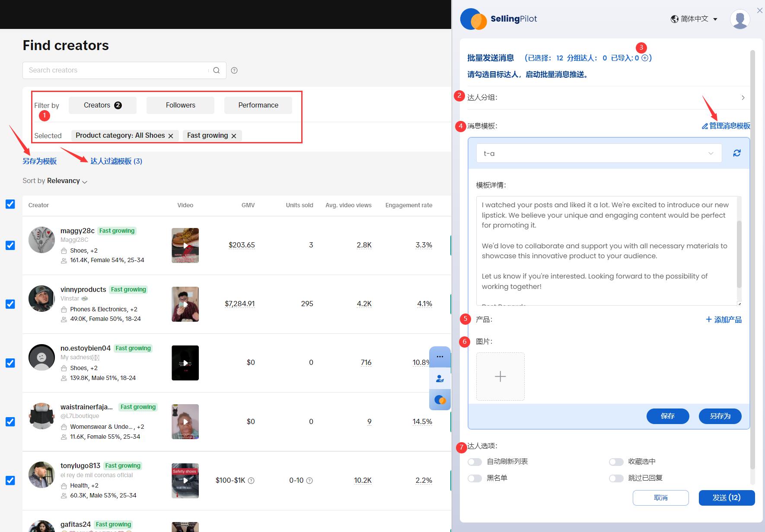Viewport: 765px width, 532px height.
Task: Click the SellingPilot logo in the header
Action: (499, 19)
